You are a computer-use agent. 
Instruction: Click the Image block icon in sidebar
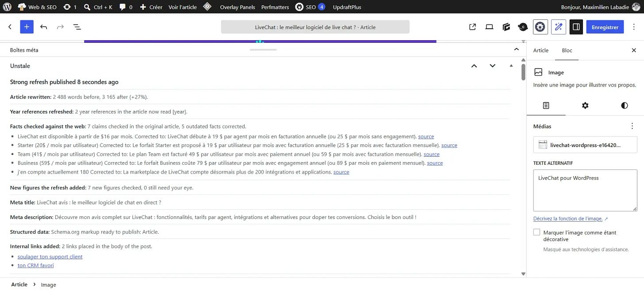pos(538,72)
